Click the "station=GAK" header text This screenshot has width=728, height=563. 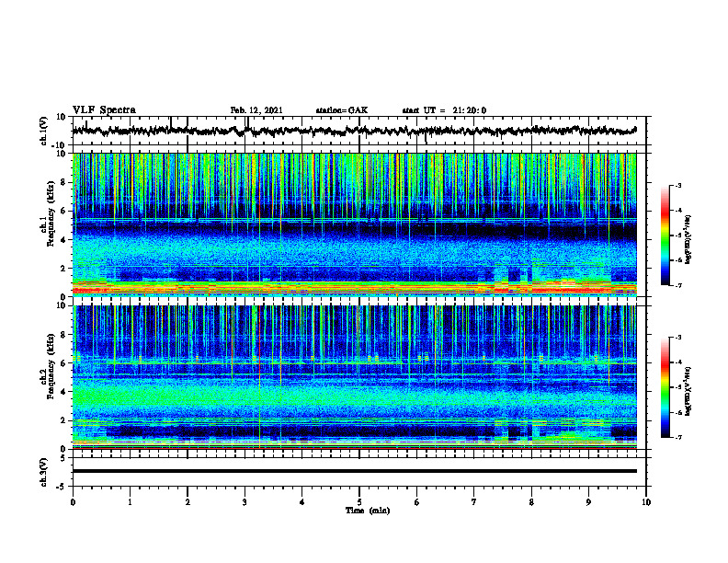coord(342,110)
